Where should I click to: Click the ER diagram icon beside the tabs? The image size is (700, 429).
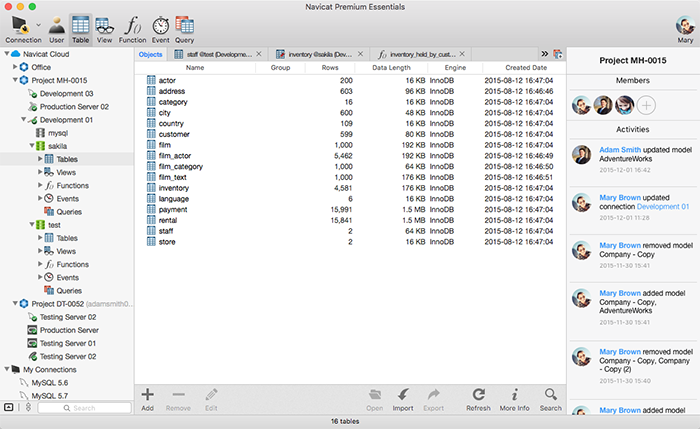pos(558,54)
